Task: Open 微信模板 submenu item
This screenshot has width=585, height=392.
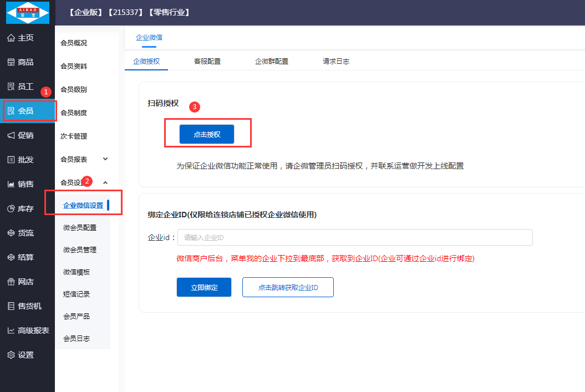Action: coord(77,272)
